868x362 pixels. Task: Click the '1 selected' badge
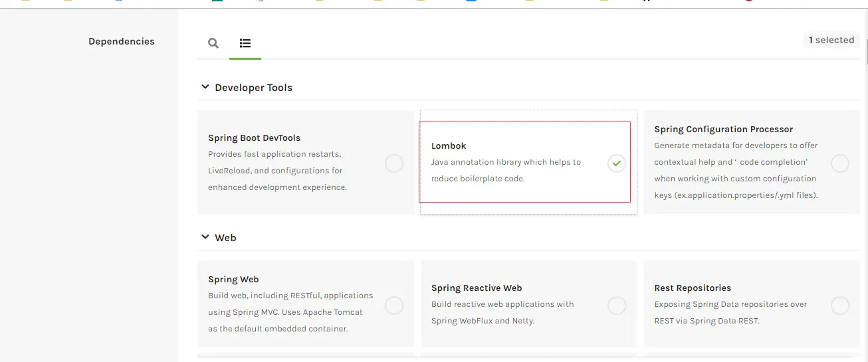tap(831, 40)
